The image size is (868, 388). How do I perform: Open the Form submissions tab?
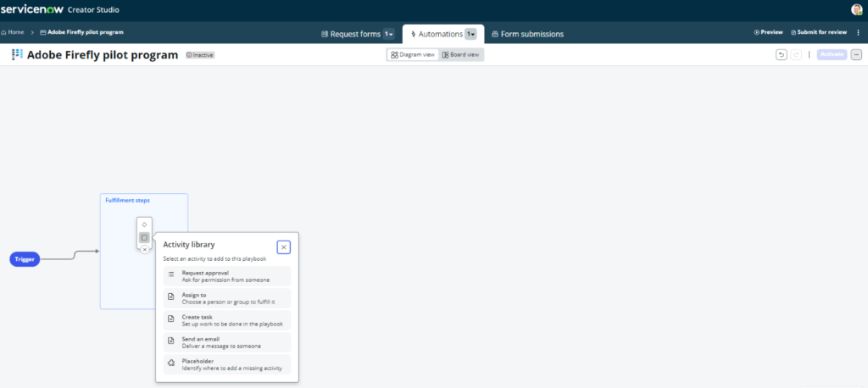[527, 34]
